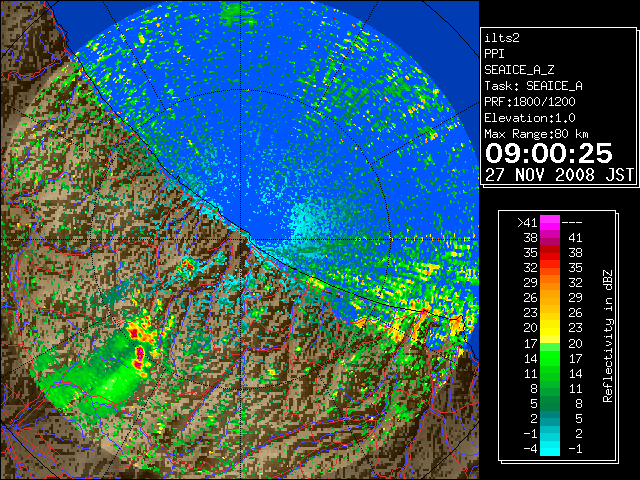The width and height of the screenshot is (640, 480).
Task: Choose the orange 29 dBZ legend swatch
Action: (550, 283)
